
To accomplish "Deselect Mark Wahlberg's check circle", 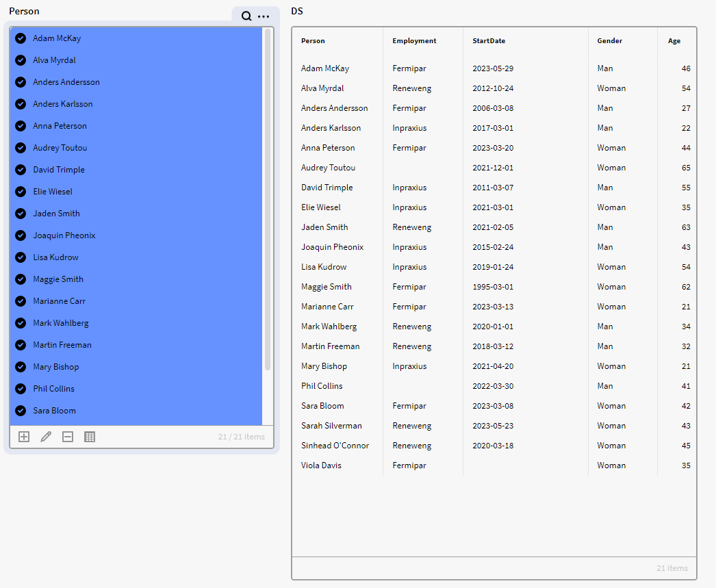I will pos(21,323).
